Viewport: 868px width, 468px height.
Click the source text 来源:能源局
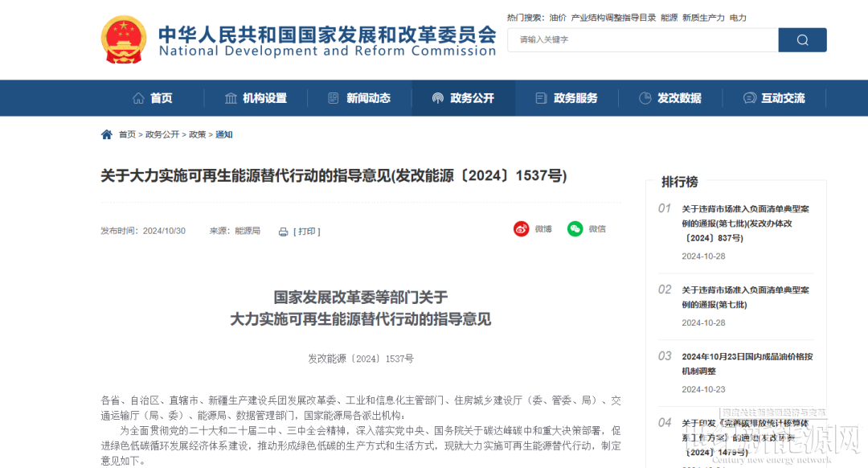235,231
